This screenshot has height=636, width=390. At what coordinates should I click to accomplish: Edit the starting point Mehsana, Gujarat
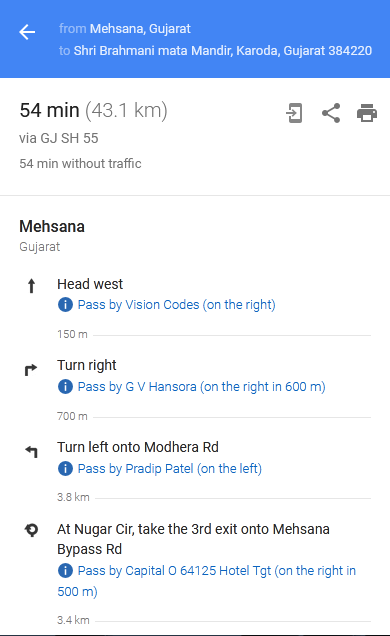(140, 29)
